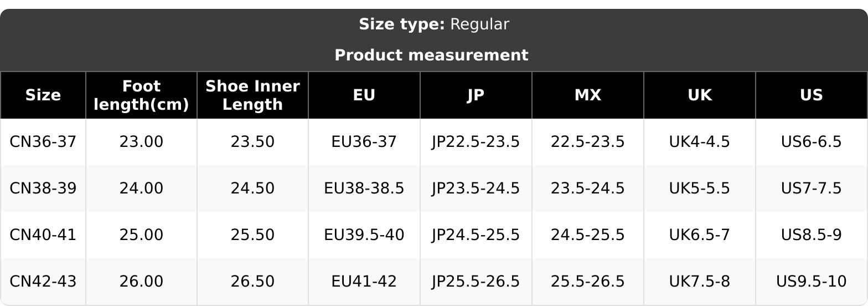Screen dimensions: 868x306
Task: Select the Shoe Inner Length header
Action: (252, 95)
